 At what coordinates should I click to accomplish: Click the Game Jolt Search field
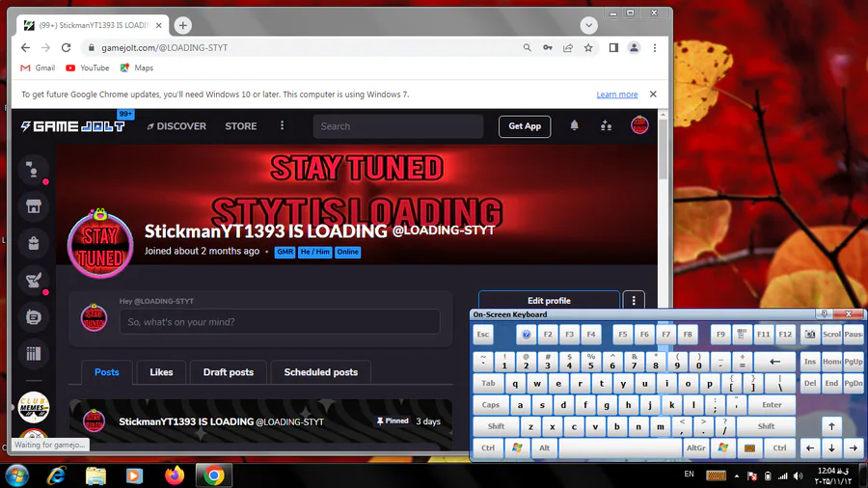[x=398, y=126]
